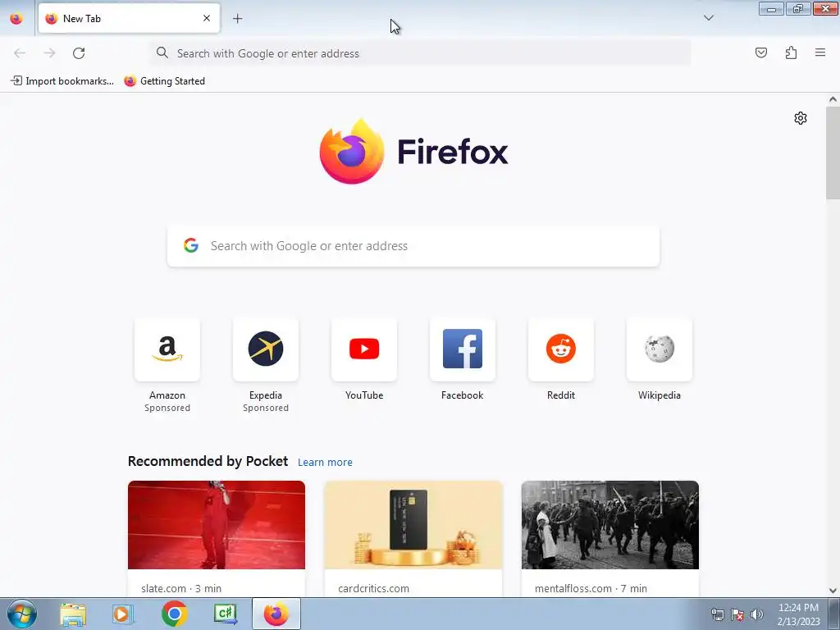This screenshot has height=630, width=840.
Task: Open volume speaker tray icon
Action: coord(757,614)
